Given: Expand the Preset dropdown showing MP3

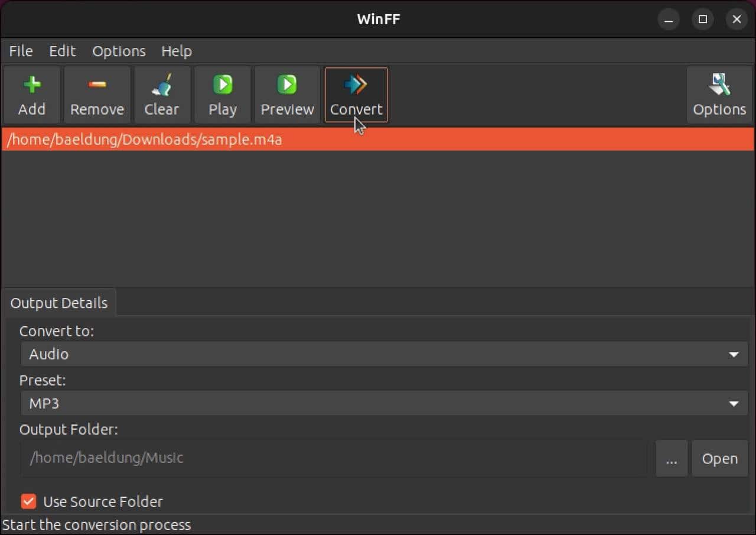Looking at the screenshot, I should pyautogui.click(x=384, y=404).
